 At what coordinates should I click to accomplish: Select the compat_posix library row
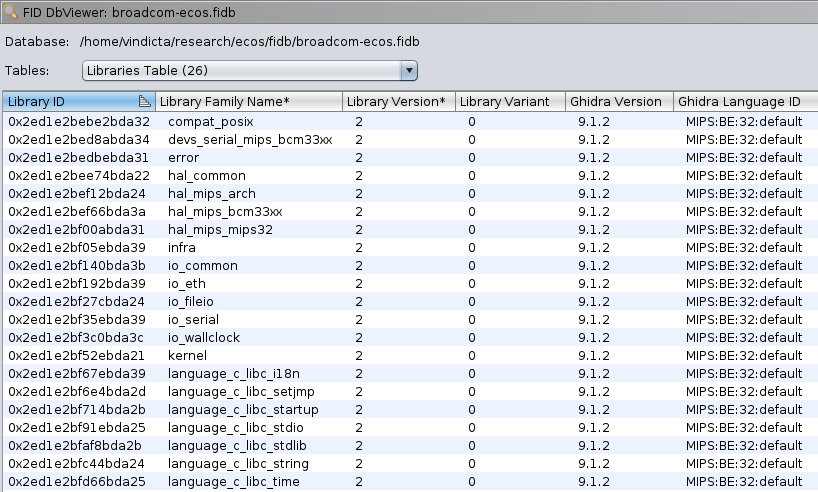tap(411, 122)
